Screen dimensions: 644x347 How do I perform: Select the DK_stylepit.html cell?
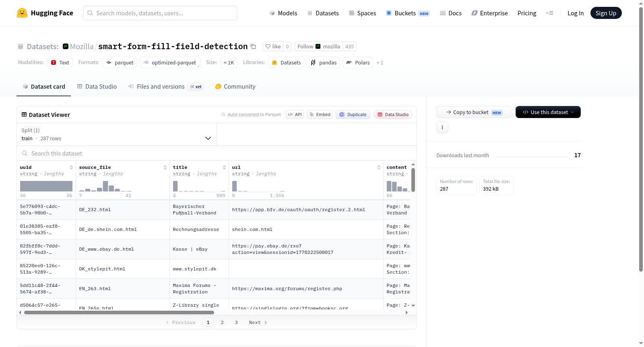[123, 269]
